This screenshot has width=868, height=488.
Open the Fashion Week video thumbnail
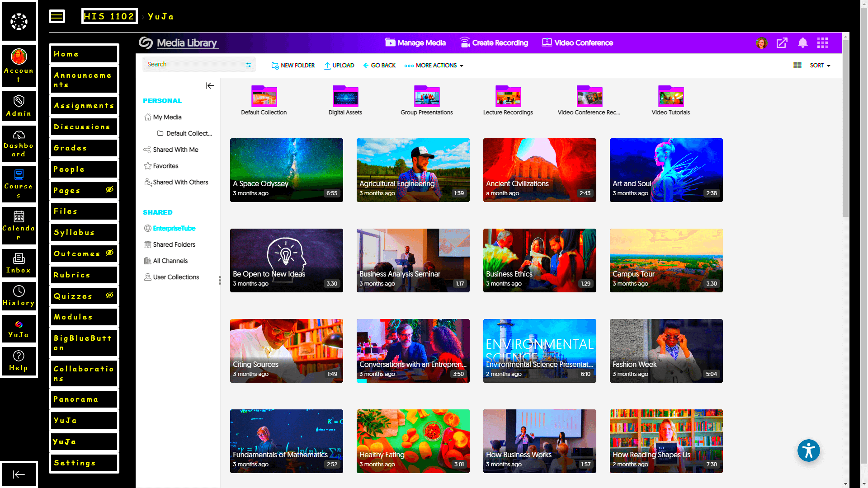(666, 351)
